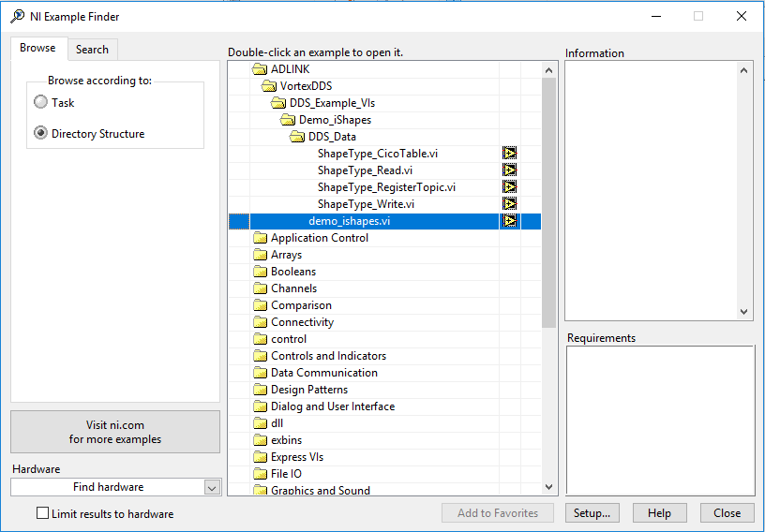
Task: Click the Booleans folder icon
Action: [x=261, y=271]
